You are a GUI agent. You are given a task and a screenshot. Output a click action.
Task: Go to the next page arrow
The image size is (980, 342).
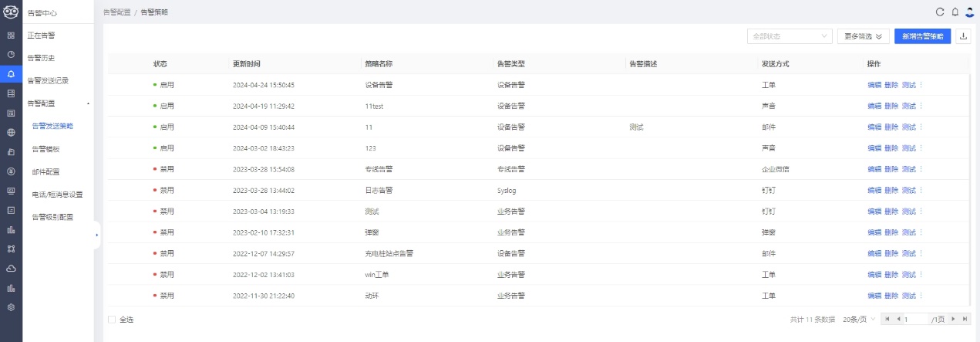954,319
